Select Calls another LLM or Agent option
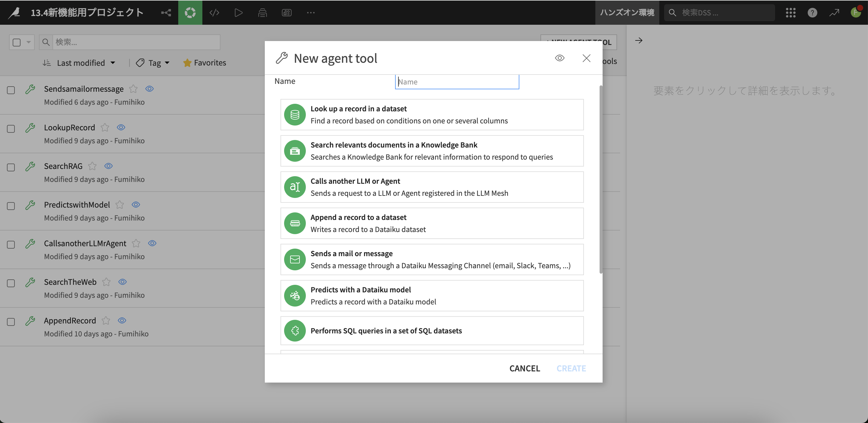 (x=432, y=187)
